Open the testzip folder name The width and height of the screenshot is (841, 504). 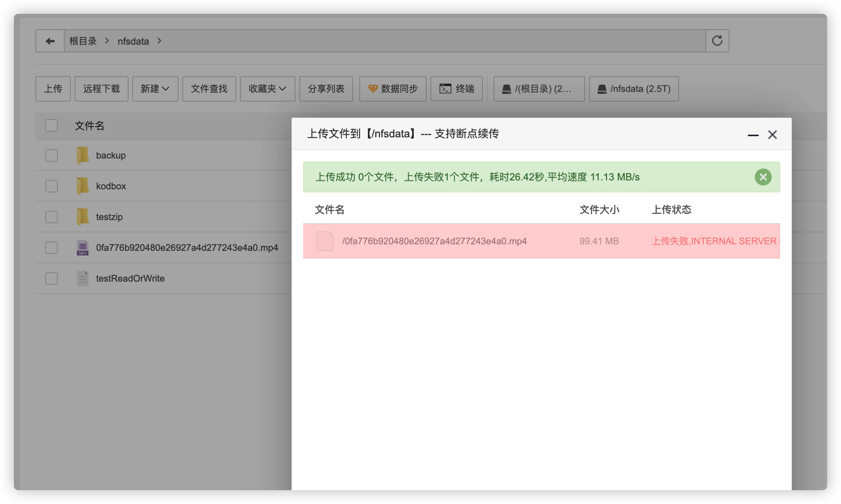tap(109, 217)
